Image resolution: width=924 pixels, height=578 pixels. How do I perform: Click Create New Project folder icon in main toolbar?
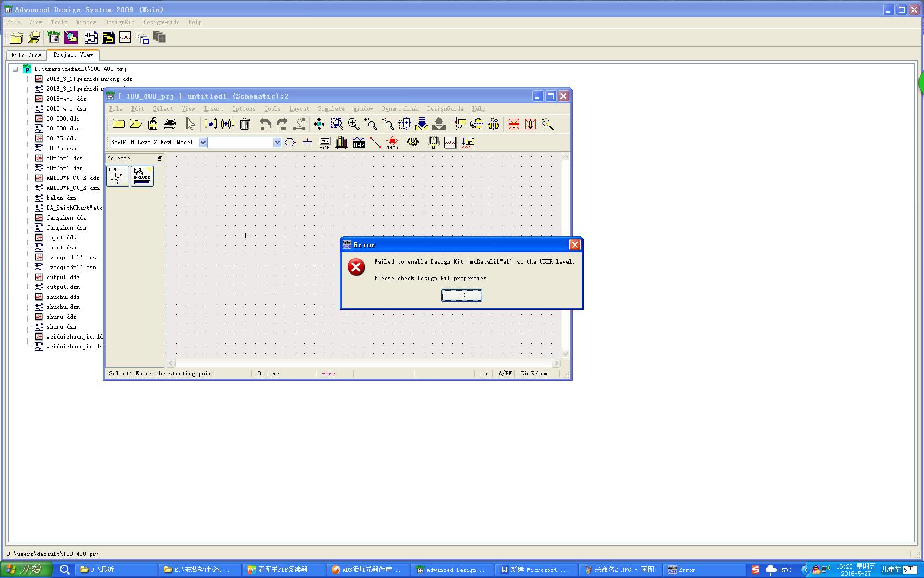16,37
